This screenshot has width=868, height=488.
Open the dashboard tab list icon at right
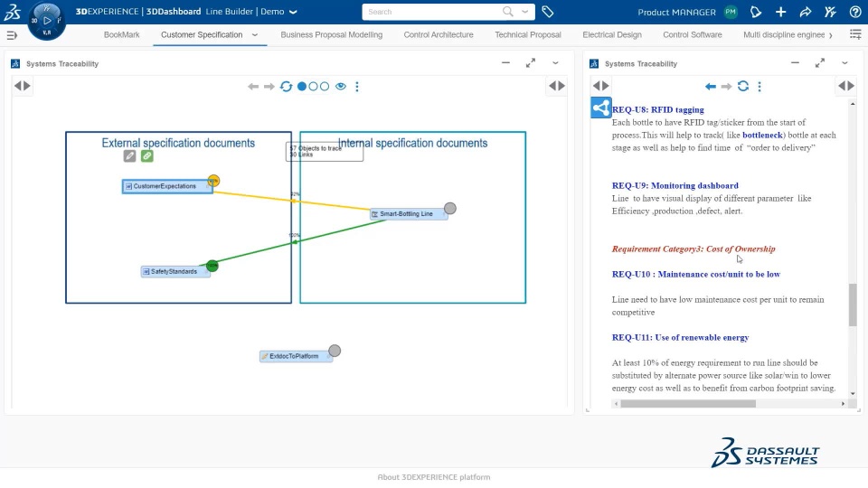pyautogui.click(x=855, y=35)
